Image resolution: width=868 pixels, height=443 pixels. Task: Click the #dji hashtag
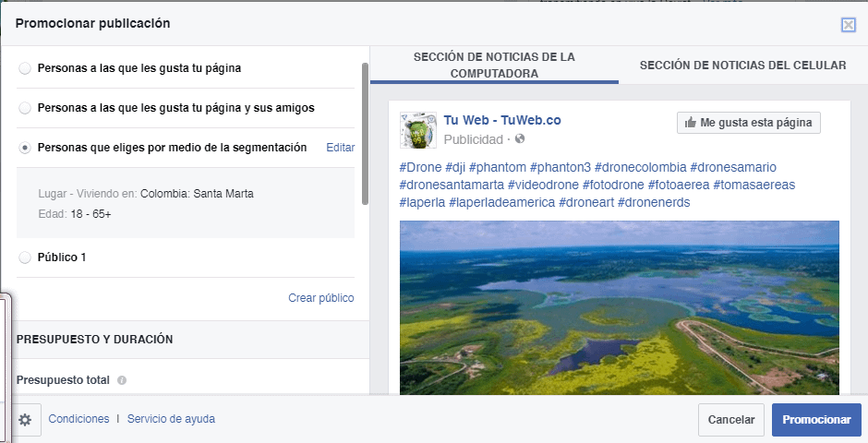(455, 167)
